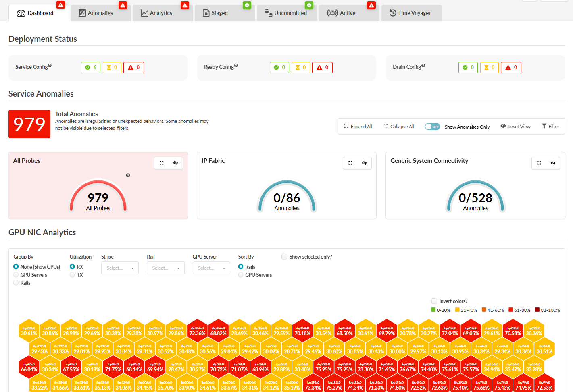The width and height of the screenshot is (573, 392).
Task: Enable Invert colors checkbox
Action: click(x=434, y=301)
